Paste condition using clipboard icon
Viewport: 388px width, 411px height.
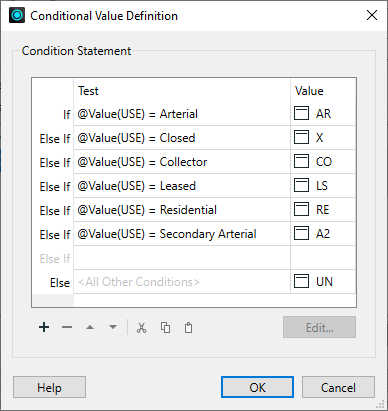point(189,328)
